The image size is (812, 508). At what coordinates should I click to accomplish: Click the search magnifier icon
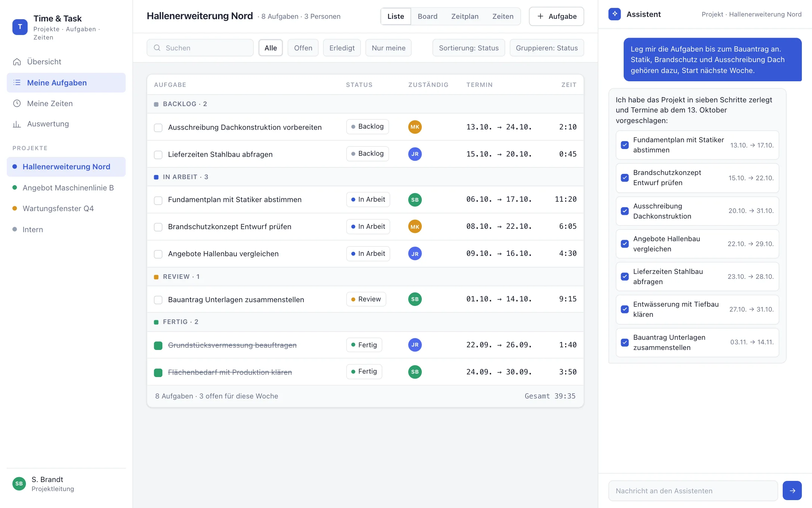tap(157, 48)
